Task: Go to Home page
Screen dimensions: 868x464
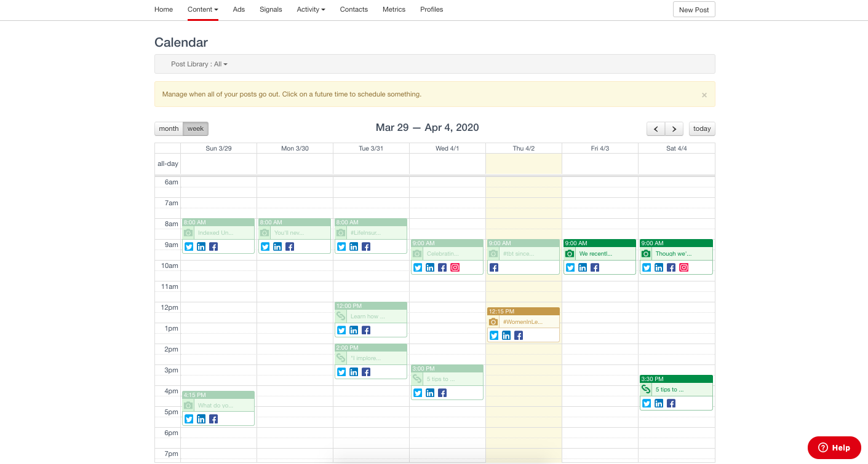Action: (164, 9)
